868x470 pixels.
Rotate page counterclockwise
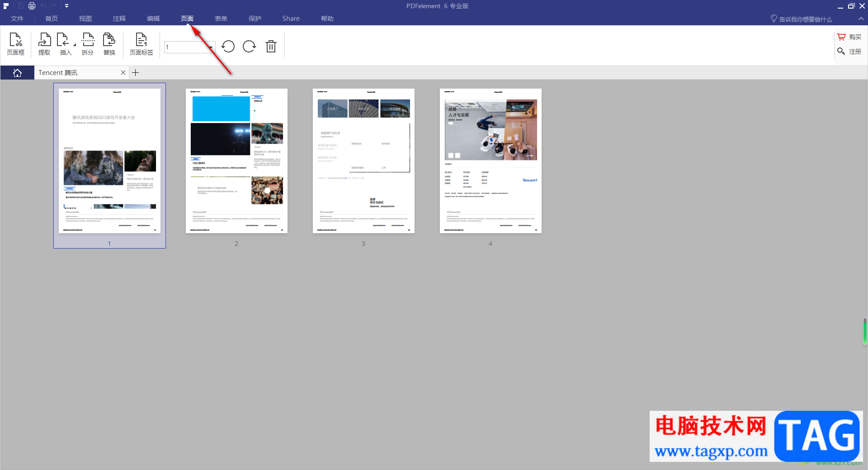pyautogui.click(x=228, y=47)
